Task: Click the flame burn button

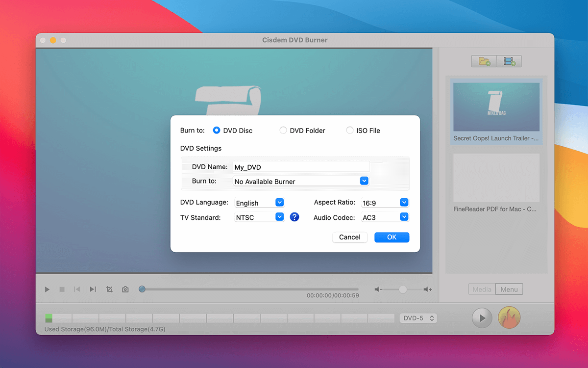Action: click(509, 318)
